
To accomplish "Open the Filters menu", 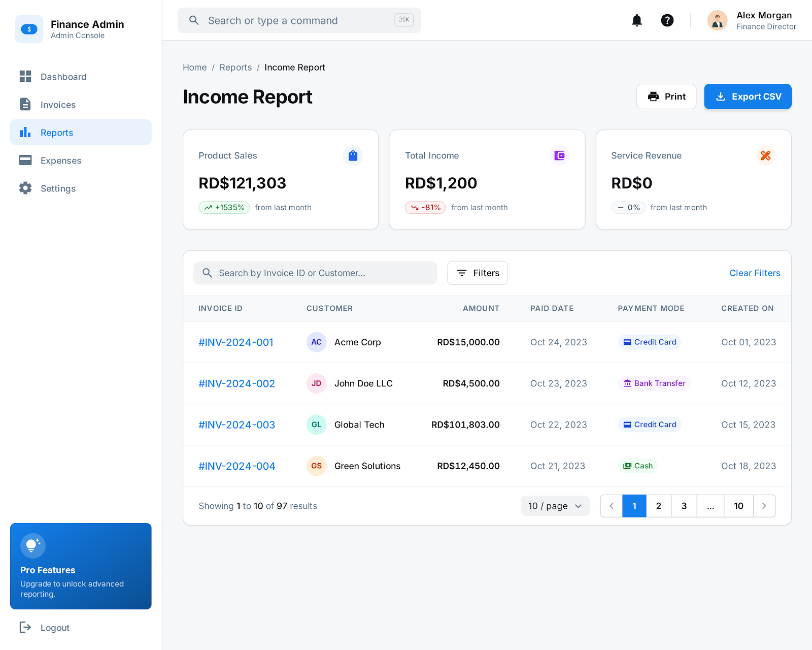I will (x=477, y=273).
